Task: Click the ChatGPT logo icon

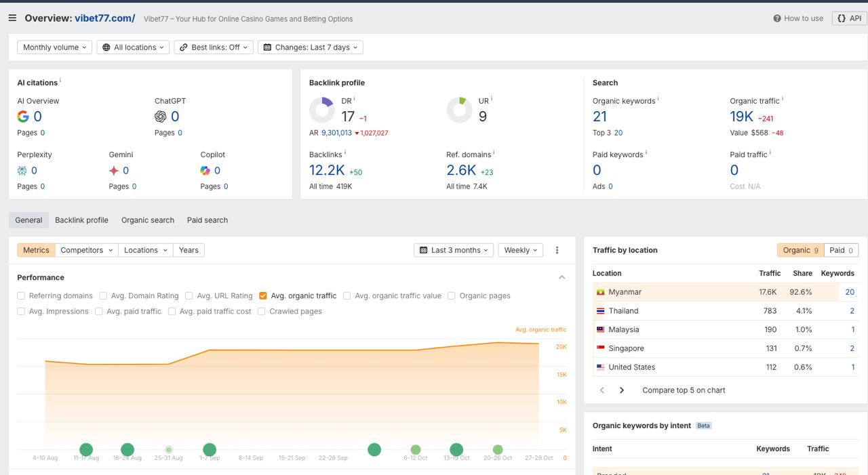Action: click(161, 117)
